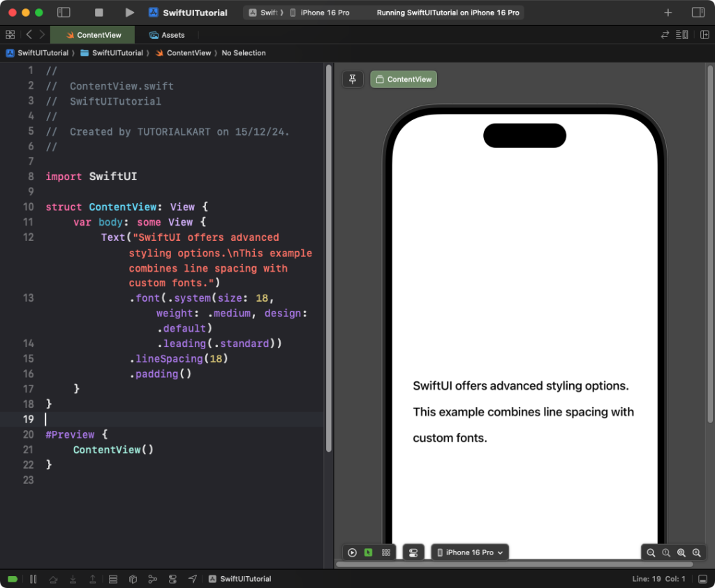This screenshot has height=588, width=715.
Task: Open the device settings toggle under the preview
Action: pos(413,552)
